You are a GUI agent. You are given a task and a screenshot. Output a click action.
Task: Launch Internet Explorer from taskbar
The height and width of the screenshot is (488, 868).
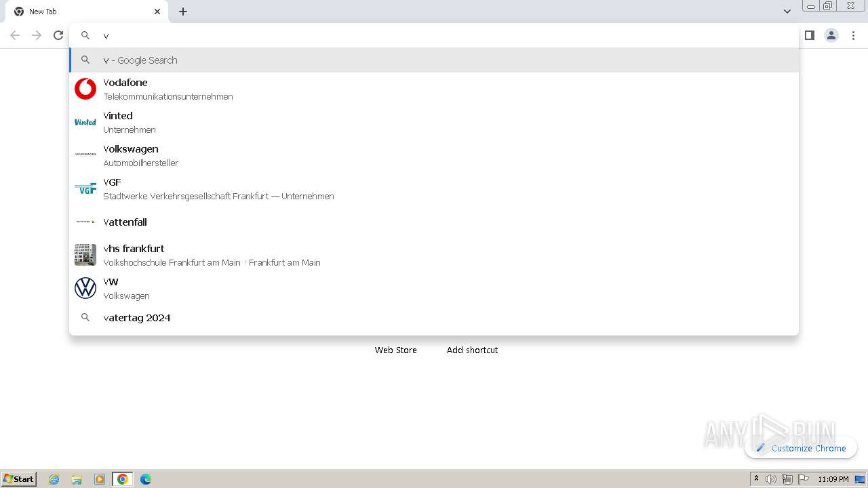click(x=54, y=479)
